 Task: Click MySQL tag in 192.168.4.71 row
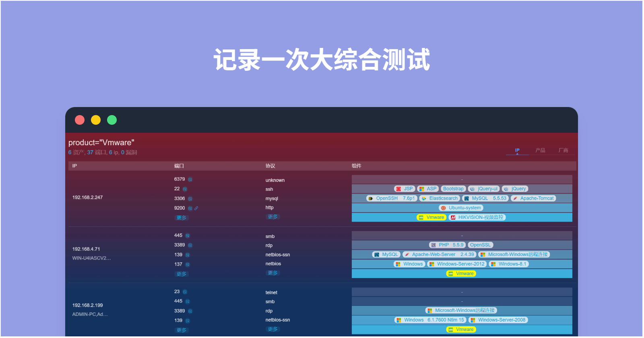click(386, 255)
